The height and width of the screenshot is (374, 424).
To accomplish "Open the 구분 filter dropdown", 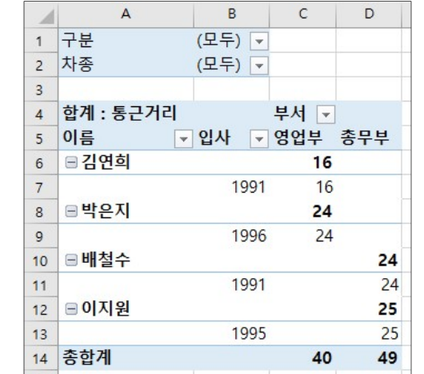I will [x=259, y=42].
